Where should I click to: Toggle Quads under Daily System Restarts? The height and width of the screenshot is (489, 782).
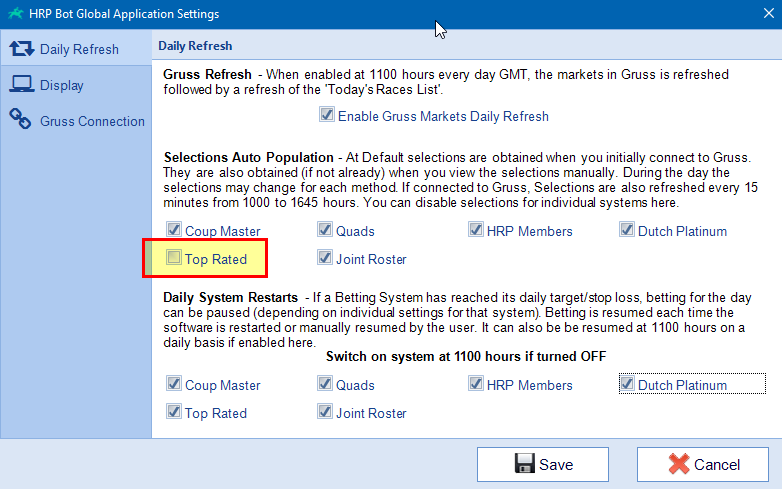pos(325,384)
